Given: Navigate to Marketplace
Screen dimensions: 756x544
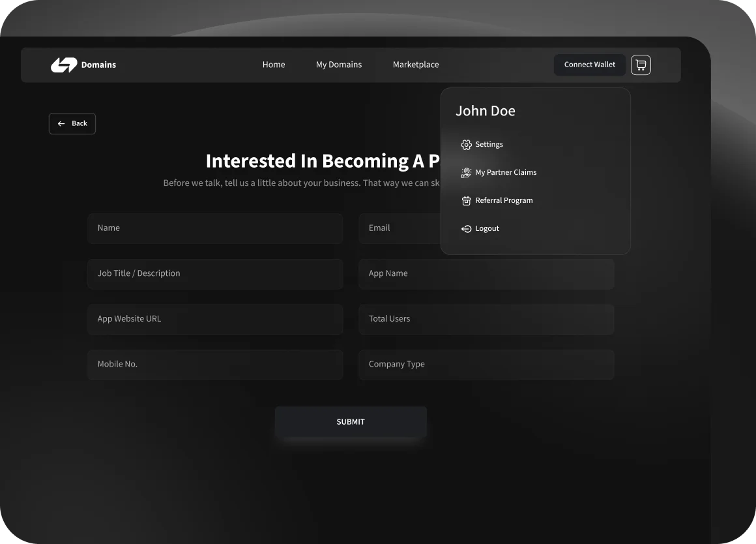Looking at the screenshot, I should tap(416, 65).
